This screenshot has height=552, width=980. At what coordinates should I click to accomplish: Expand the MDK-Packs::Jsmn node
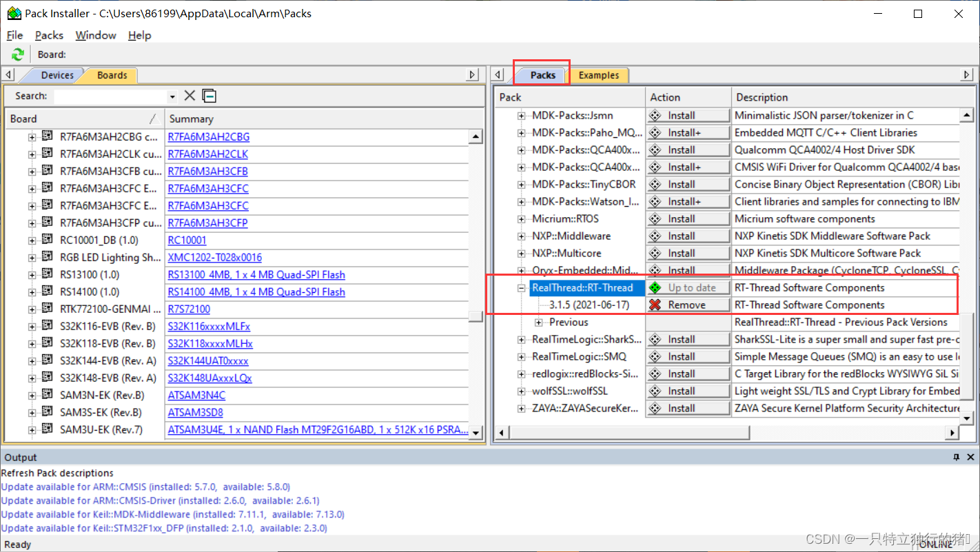coord(522,116)
